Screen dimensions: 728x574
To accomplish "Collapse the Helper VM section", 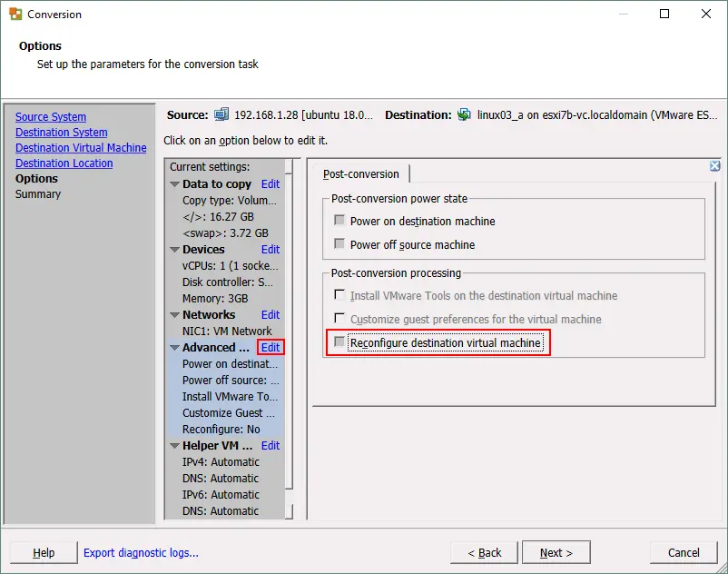I will click(175, 446).
